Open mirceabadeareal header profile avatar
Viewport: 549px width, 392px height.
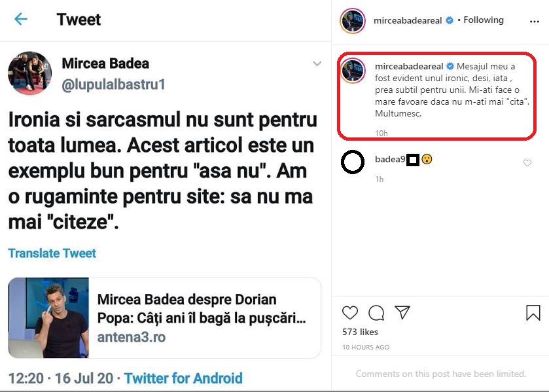tap(352, 21)
